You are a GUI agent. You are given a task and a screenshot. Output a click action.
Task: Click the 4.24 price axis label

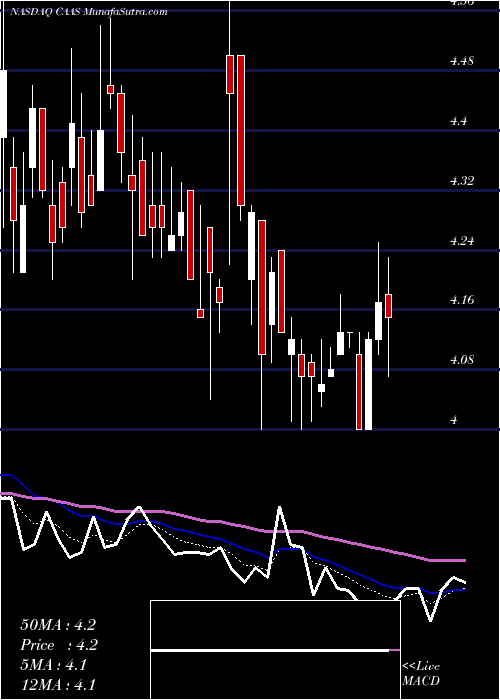[x=462, y=241]
